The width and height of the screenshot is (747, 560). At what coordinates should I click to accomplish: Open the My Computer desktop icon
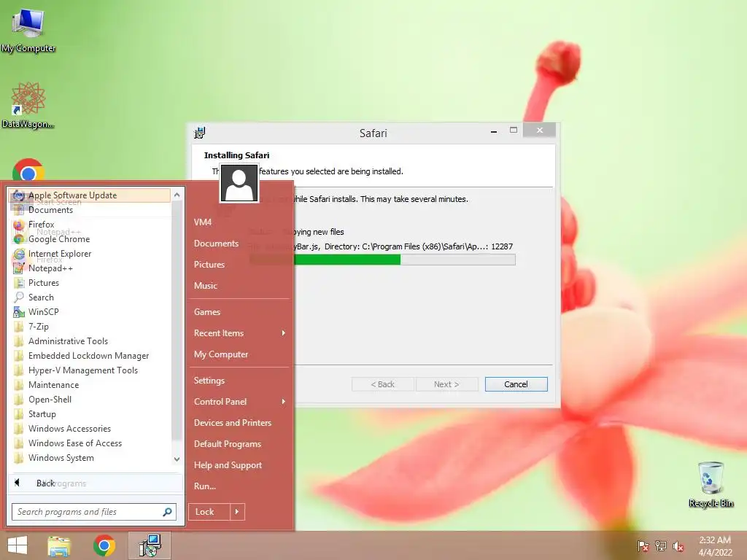click(x=28, y=31)
